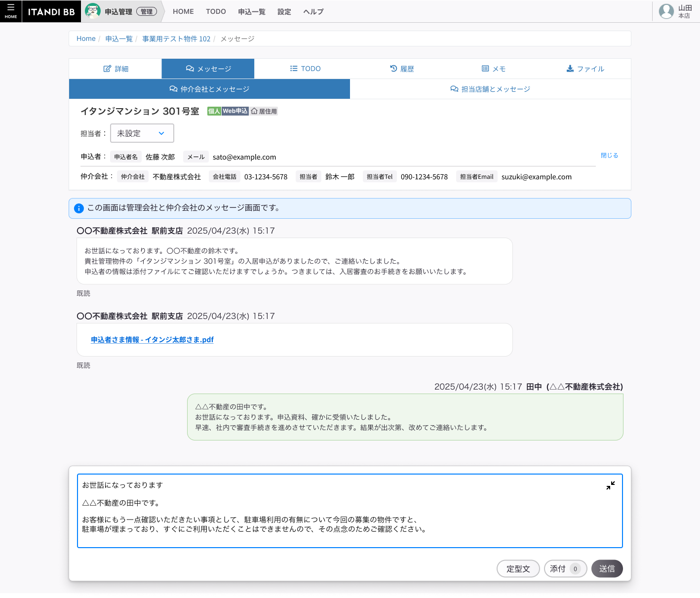
Task: Expand the 担当者 未設定 dropdown
Action: coord(142,133)
